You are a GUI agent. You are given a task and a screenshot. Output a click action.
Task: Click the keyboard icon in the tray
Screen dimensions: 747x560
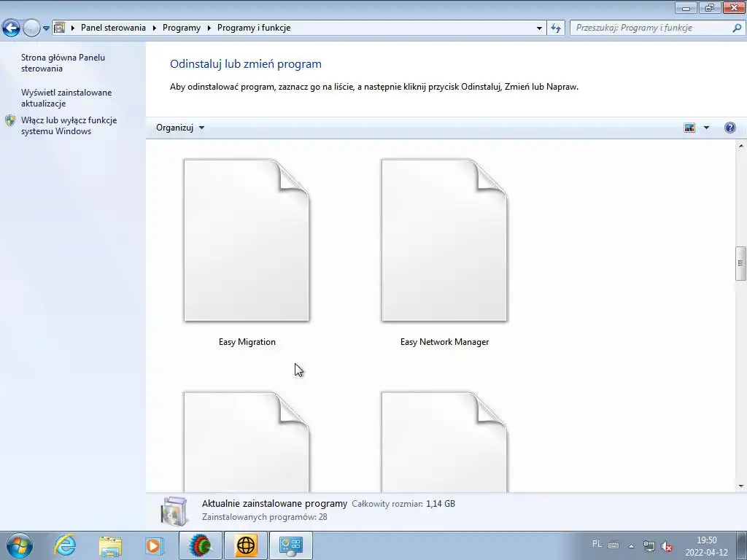pos(613,545)
